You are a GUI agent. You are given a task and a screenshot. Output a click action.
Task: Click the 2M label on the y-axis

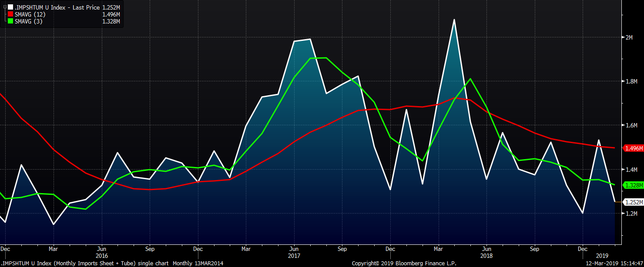point(628,37)
